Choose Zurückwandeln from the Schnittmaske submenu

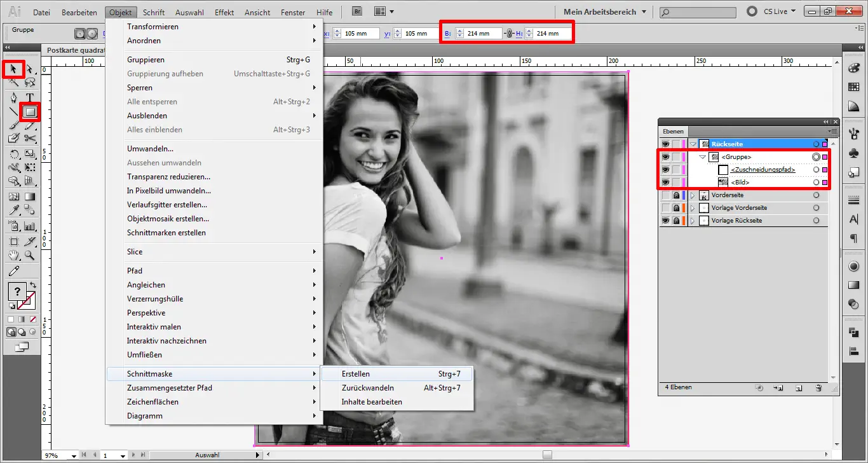367,388
